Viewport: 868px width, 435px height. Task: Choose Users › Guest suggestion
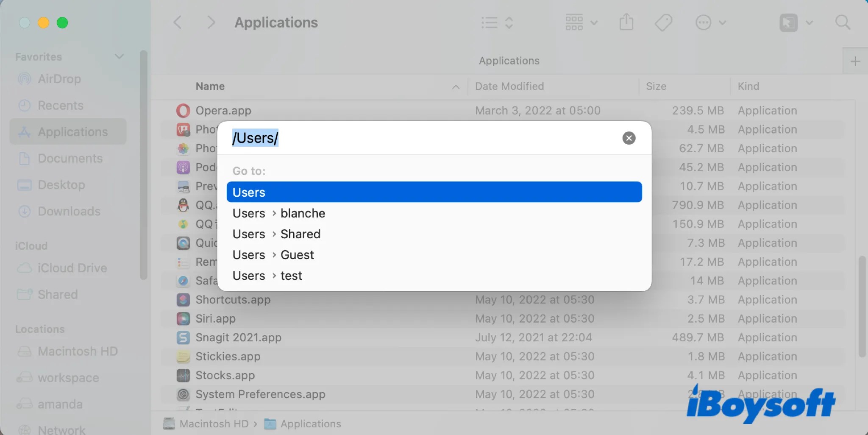(434, 254)
